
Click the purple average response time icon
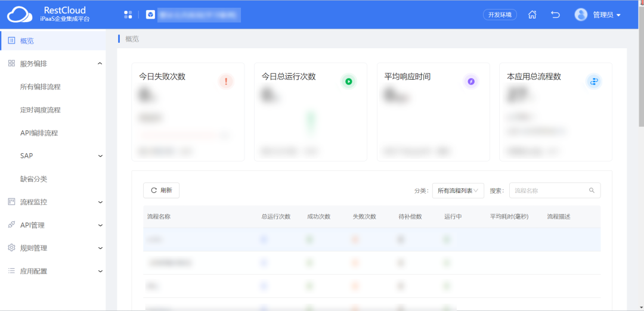471,82
